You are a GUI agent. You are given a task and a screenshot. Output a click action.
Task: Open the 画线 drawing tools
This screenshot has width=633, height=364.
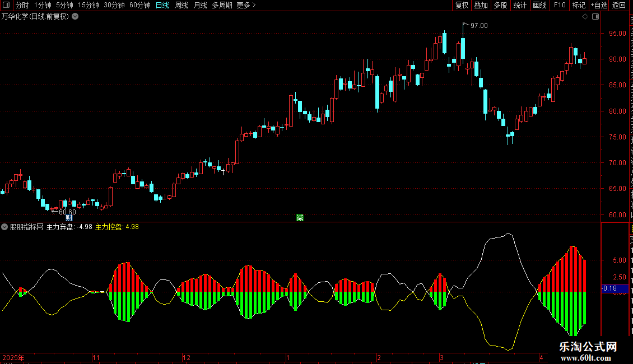[539, 5]
